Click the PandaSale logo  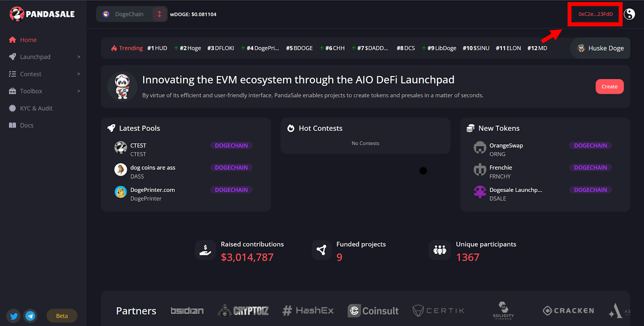42,14
